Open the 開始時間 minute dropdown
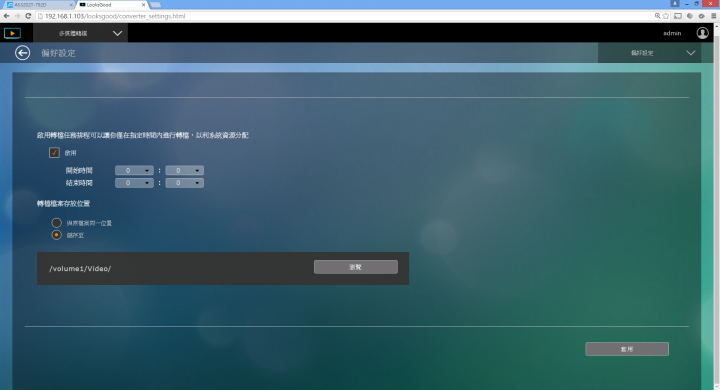The width and height of the screenshot is (720, 390). [x=185, y=170]
